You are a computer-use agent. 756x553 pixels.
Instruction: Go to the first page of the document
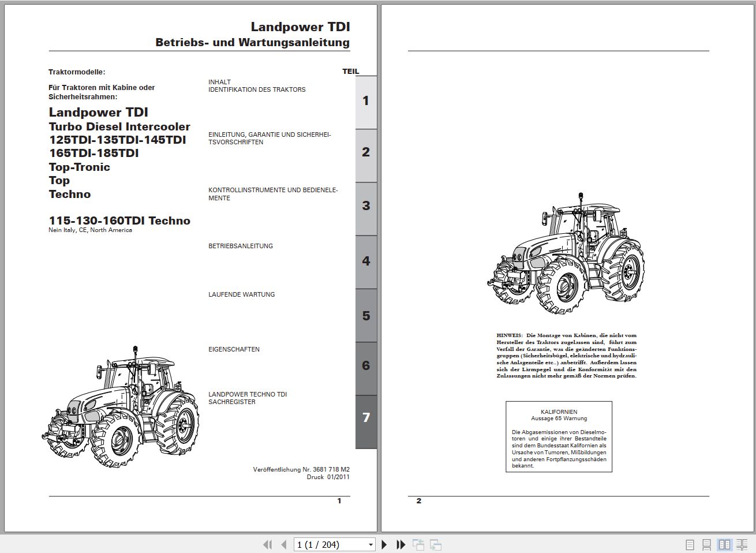pos(268,544)
